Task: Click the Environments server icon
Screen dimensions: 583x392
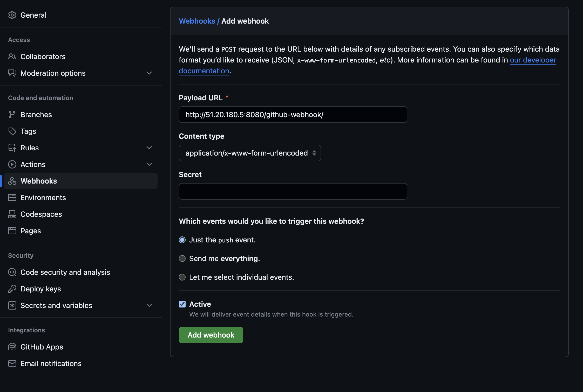Action: pos(12,198)
